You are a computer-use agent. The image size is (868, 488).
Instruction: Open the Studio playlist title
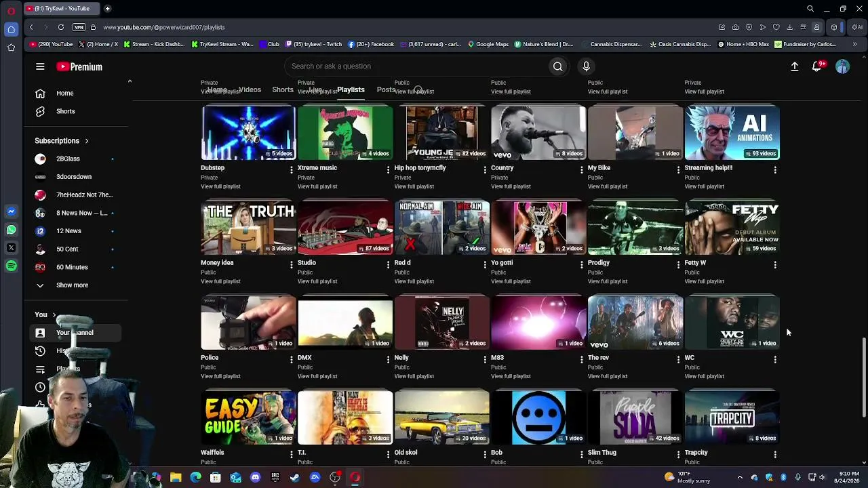coord(307,263)
